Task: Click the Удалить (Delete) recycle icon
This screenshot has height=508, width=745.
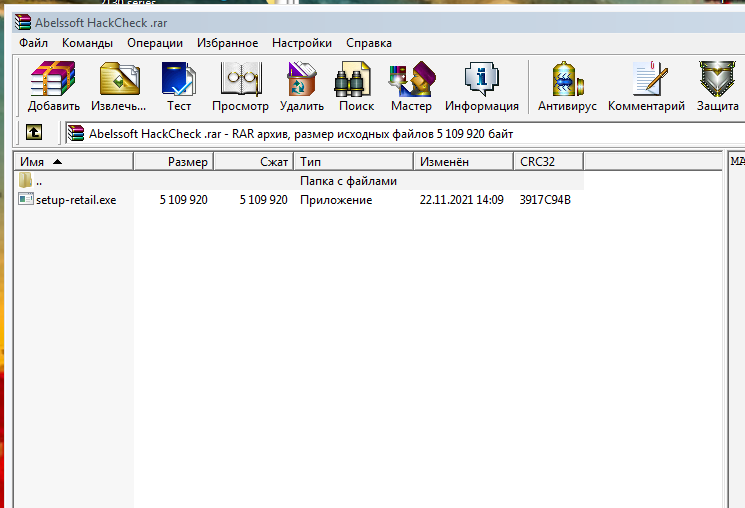Action: [302, 79]
